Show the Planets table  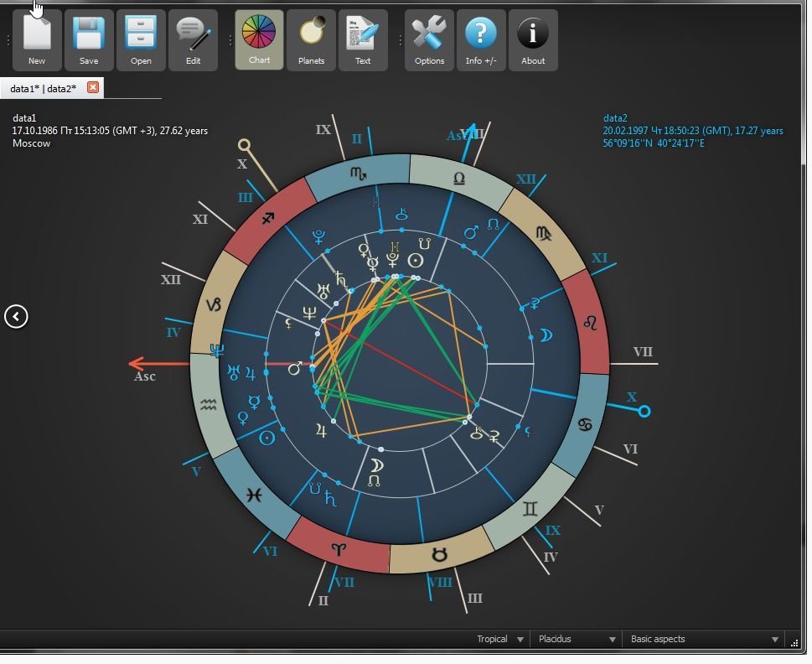311,40
